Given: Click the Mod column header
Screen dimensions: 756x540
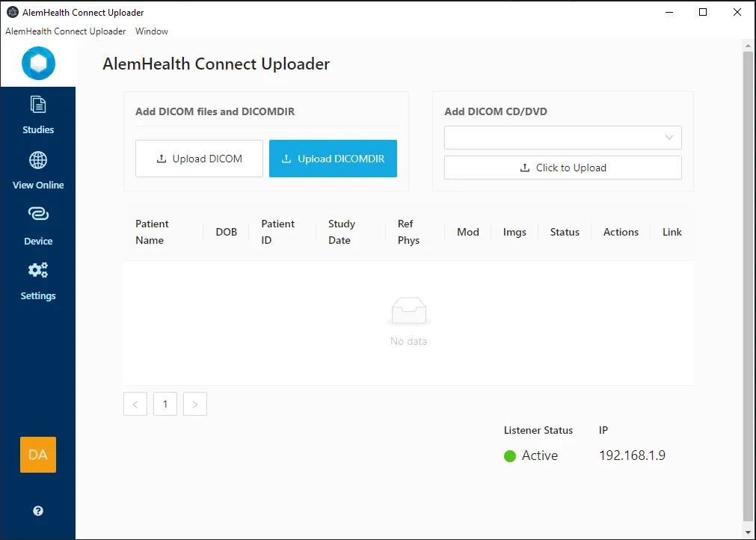Looking at the screenshot, I should pyautogui.click(x=467, y=232).
